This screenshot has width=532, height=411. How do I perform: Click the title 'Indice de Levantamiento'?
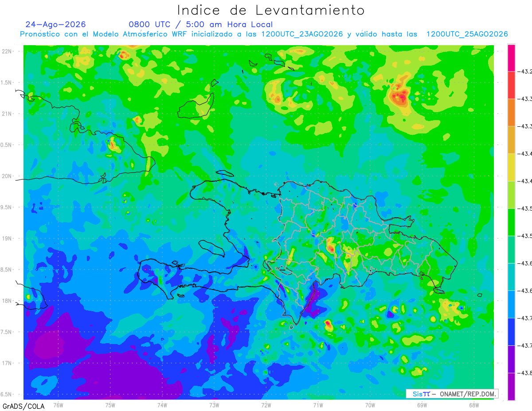(x=271, y=10)
